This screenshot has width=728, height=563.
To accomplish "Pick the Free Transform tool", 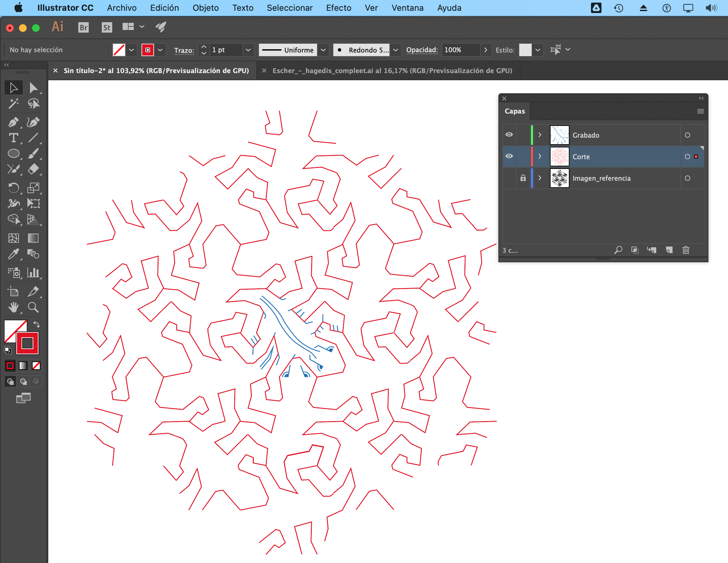I will [x=33, y=203].
